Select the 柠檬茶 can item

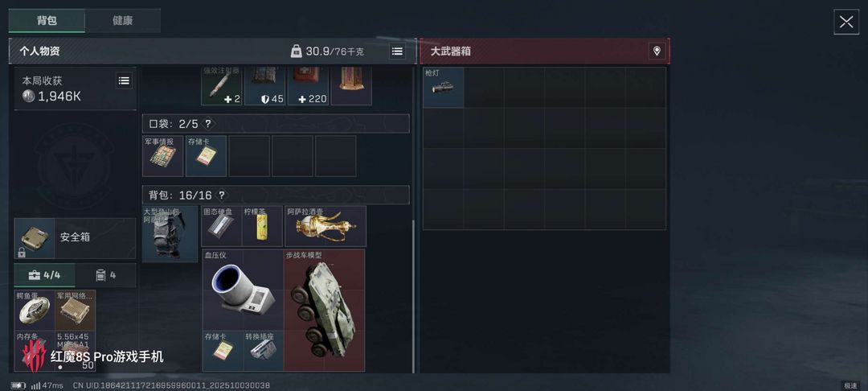tap(262, 226)
